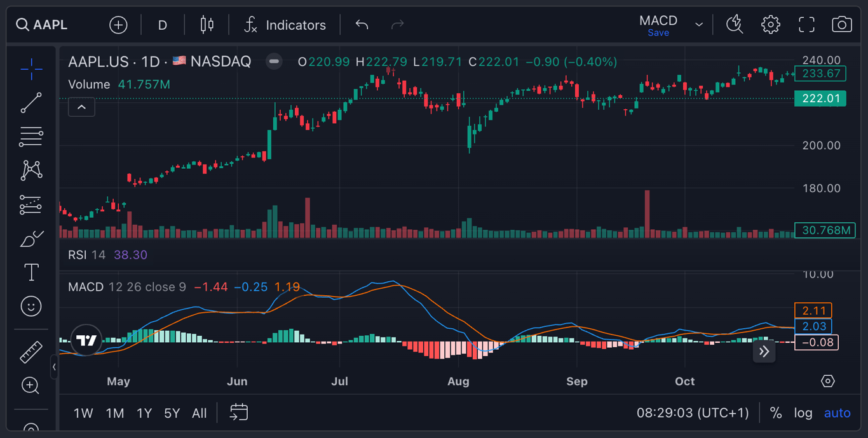
Task: Open the Fibonacci retracement tools
Action: [x=31, y=136]
